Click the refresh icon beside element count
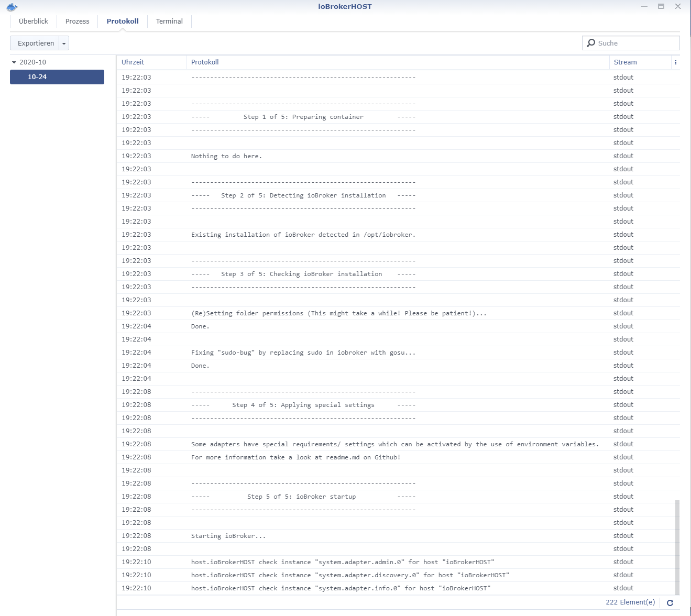691x616 pixels. click(670, 603)
